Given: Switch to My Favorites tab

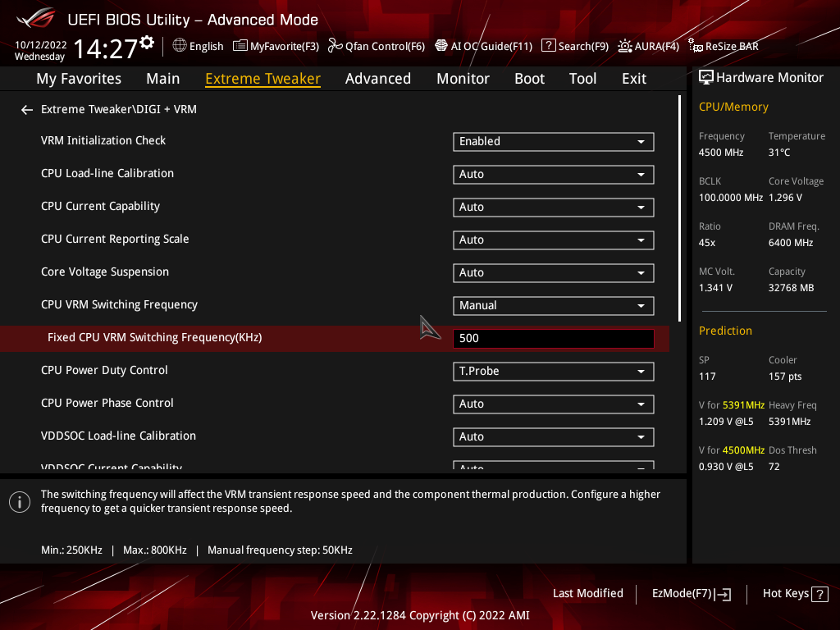Looking at the screenshot, I should click(79, 79).
